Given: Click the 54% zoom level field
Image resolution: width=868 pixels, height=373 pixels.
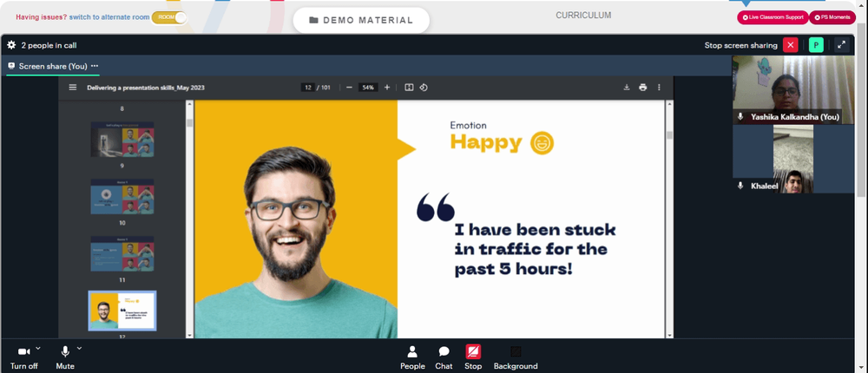Looking at the screenshot, I should click(368, 88).
